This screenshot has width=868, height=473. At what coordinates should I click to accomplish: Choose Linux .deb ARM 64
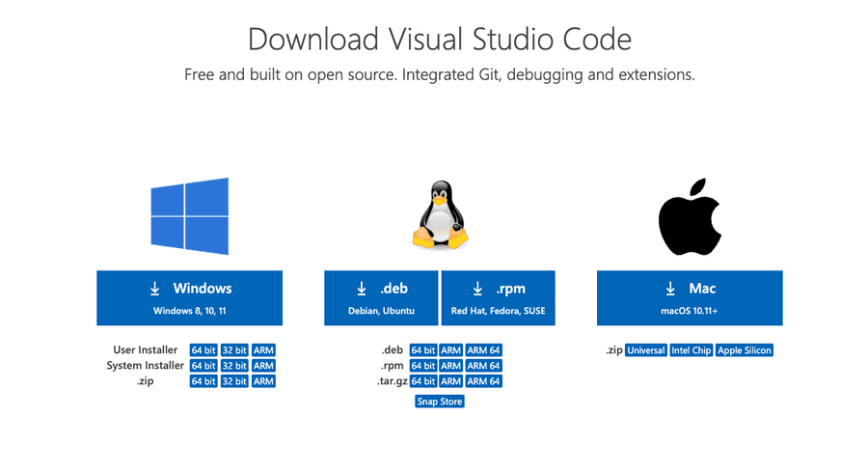click(x=483, y=350)
